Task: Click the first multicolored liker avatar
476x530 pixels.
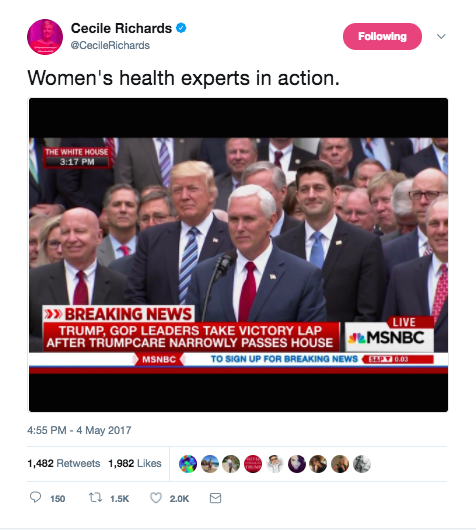Action: click(x=188, y=464)
